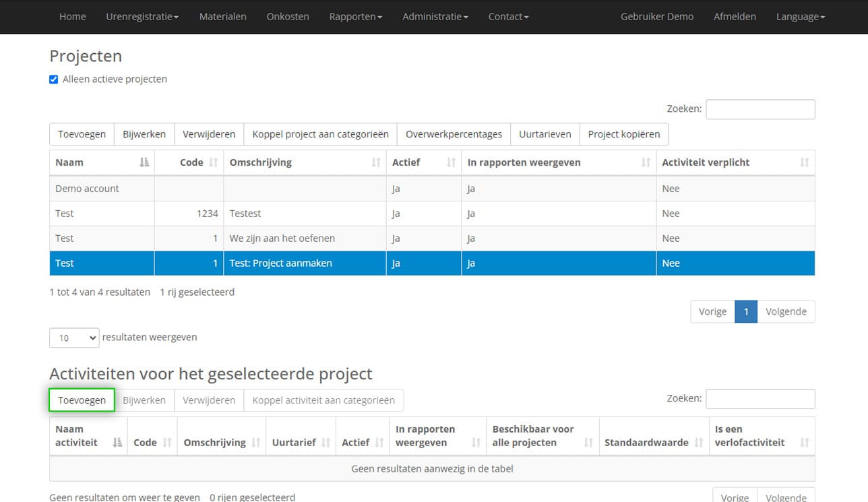868x502 pixels.
Task: Open the Rapporten dropdown
Action: click(355, 17)
